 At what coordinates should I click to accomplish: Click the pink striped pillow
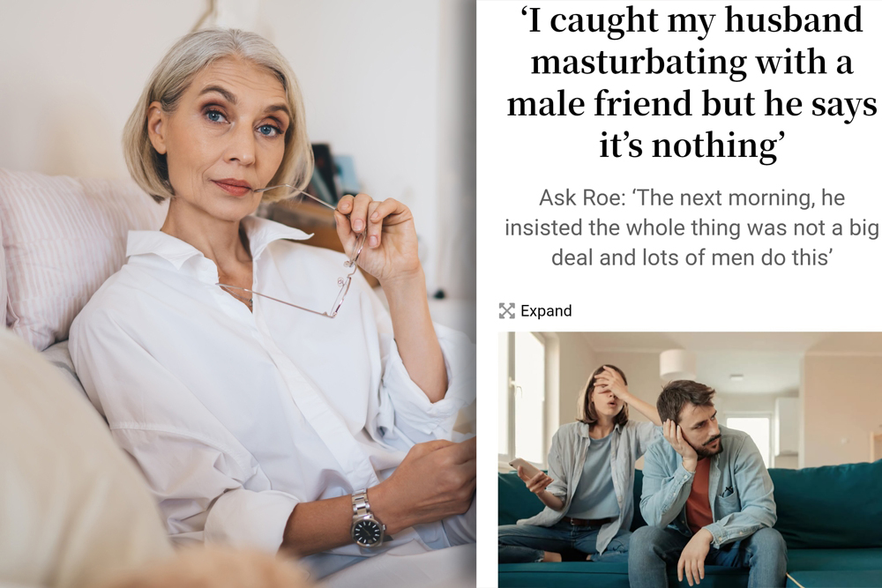point(62,253)
